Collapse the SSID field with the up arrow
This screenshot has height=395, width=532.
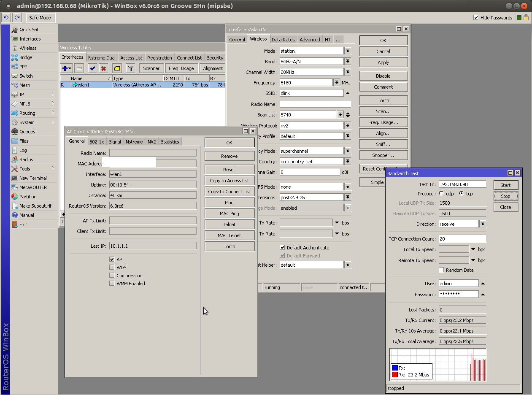348,93
